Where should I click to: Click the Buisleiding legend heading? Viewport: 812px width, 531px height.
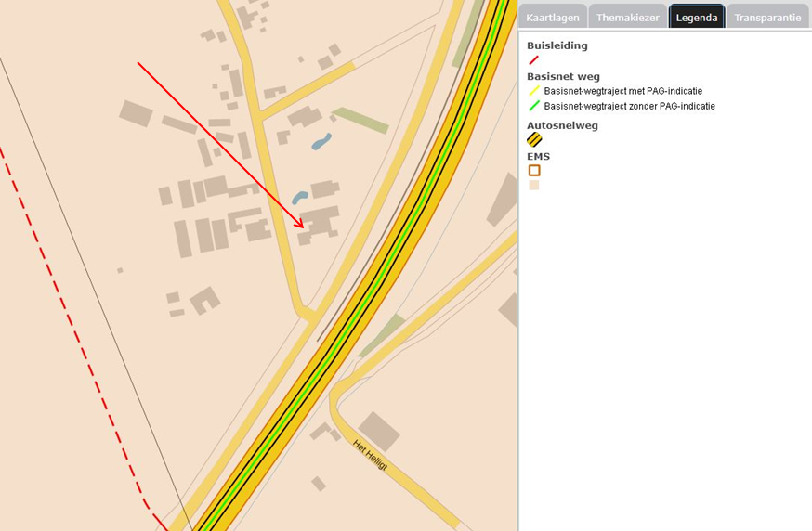coord(557,45)
